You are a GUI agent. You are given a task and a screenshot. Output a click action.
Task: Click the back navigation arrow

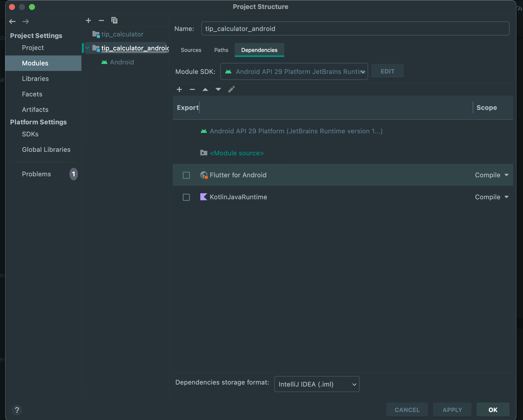12,21
